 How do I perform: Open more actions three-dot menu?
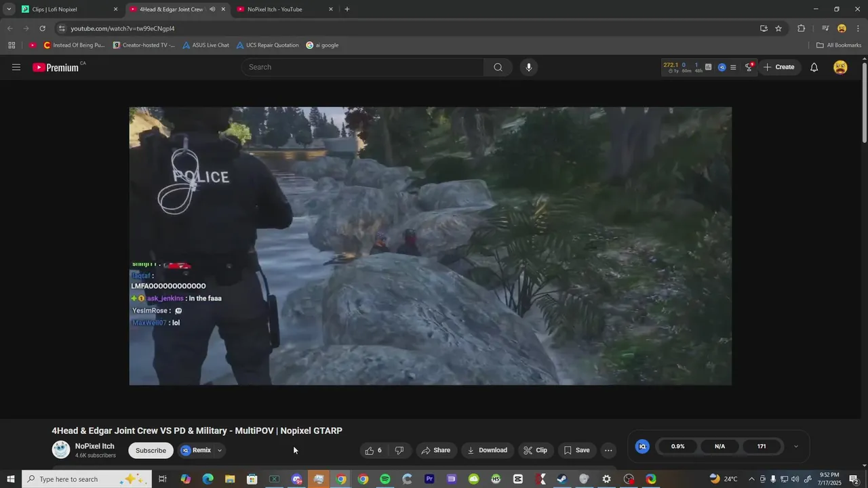pos(608,450)
